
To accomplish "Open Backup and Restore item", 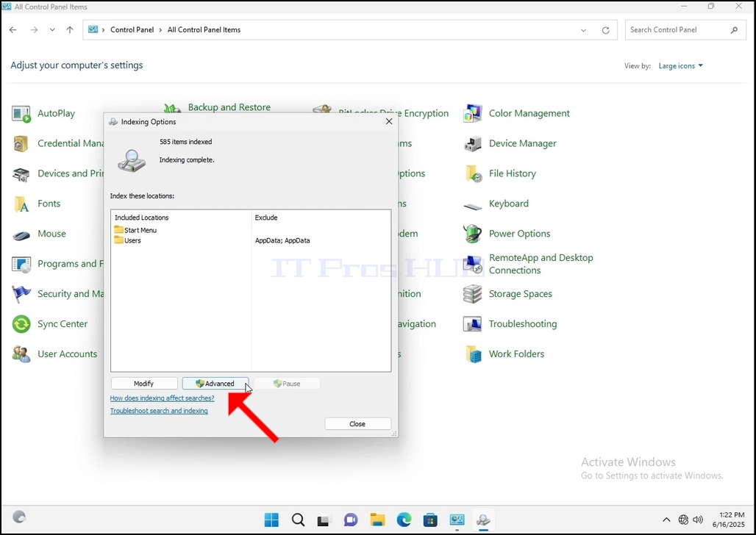I will coord(229,107).
